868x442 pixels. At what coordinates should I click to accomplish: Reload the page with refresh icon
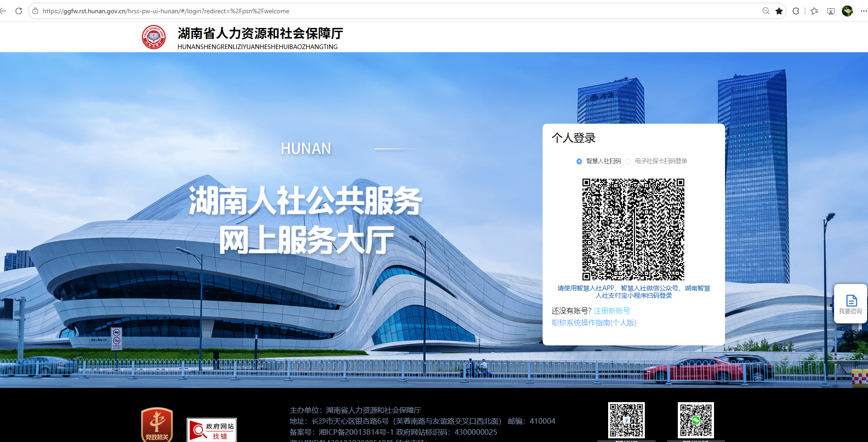pos(19,11)
